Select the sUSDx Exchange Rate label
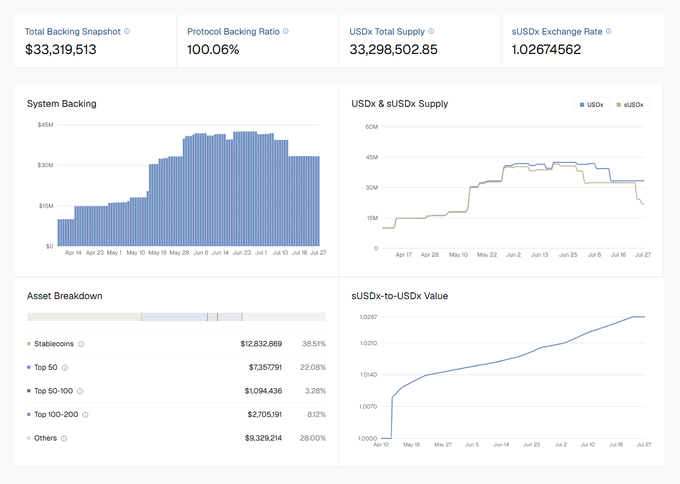680x484 pixels. click(557, 32)
